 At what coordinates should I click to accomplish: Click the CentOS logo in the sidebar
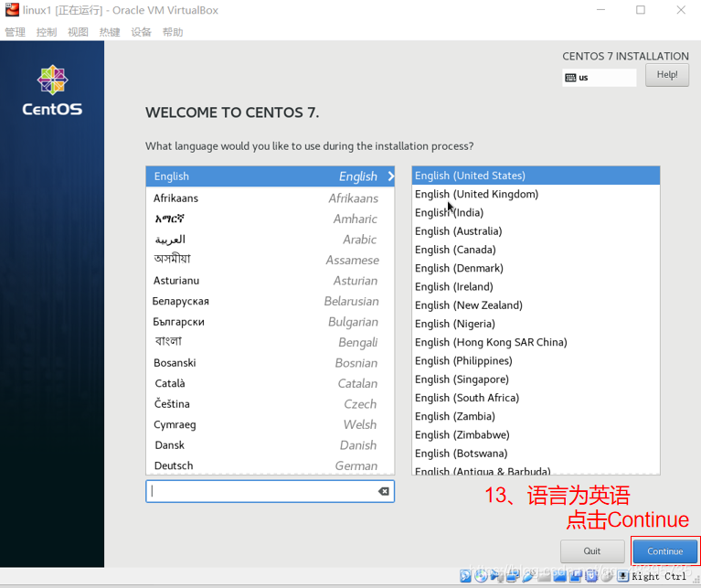point(52,91)
